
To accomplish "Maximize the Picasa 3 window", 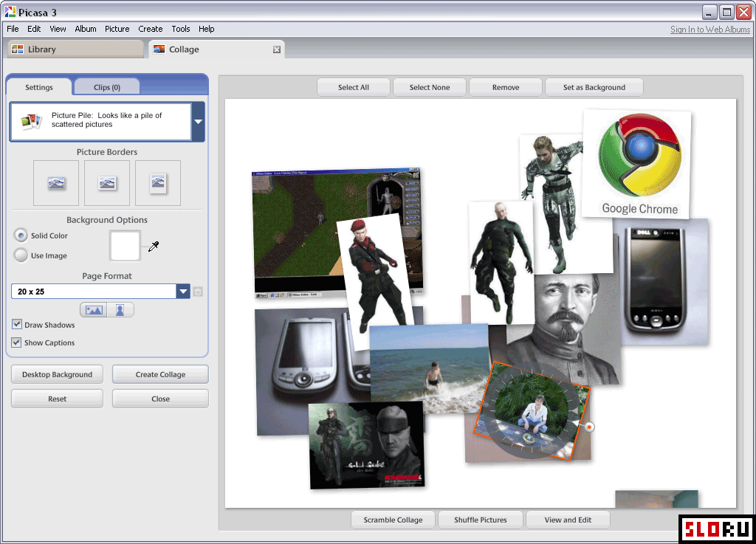I will 726,12.
